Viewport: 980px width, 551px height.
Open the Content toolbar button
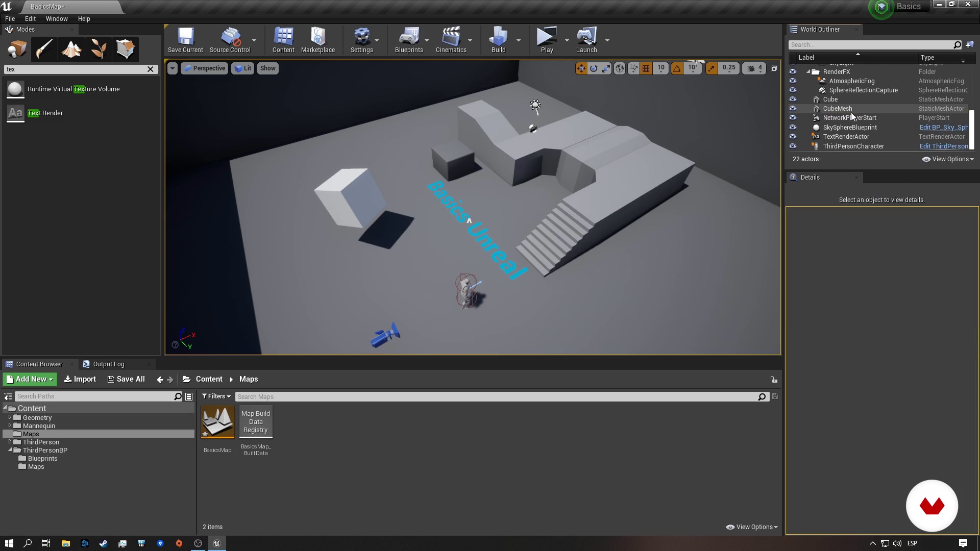pyautogui.click(x=283, y=40)
